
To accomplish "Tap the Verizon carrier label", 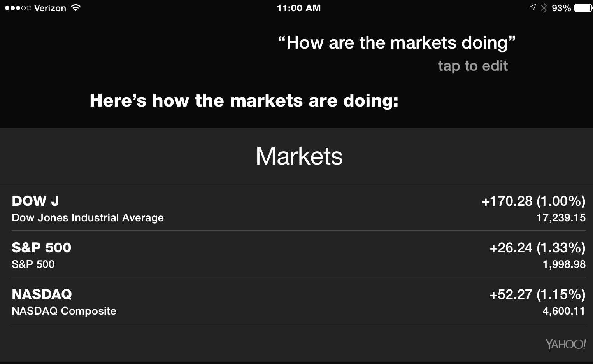I will click(x=50, y=8).
